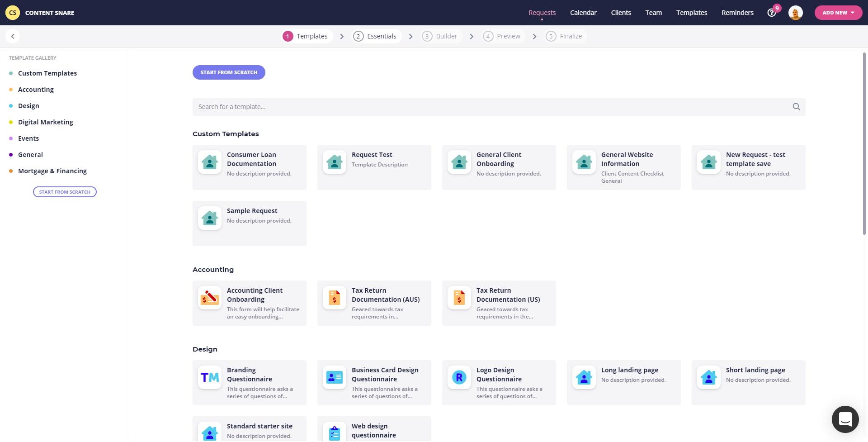Open the Clients page

621,13
